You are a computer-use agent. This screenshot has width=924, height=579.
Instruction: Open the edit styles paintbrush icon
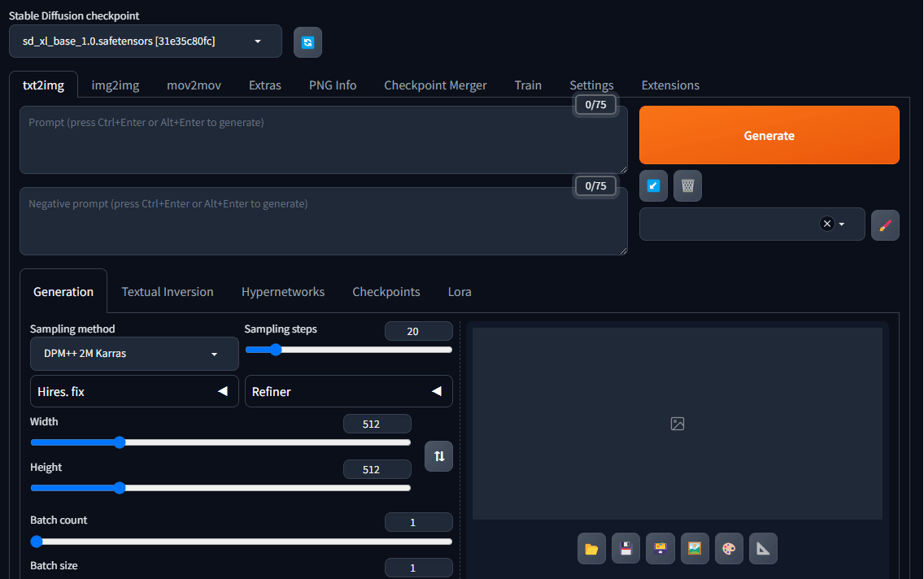tap(885, 225)
